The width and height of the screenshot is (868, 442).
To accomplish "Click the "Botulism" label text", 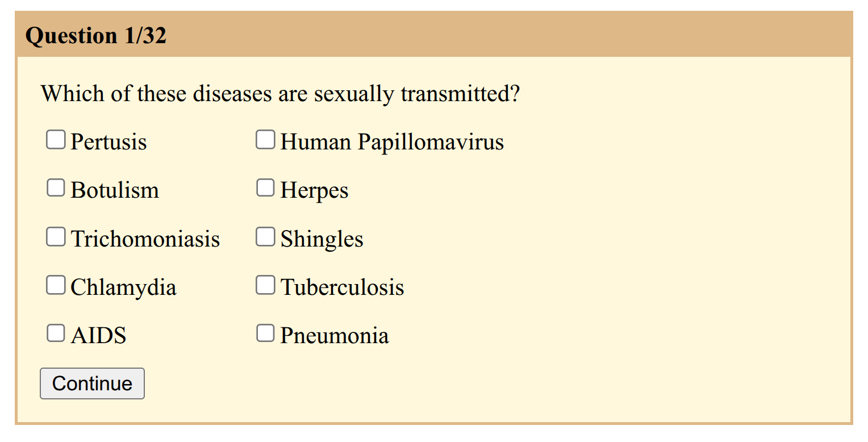I will (x=115, y=190).
